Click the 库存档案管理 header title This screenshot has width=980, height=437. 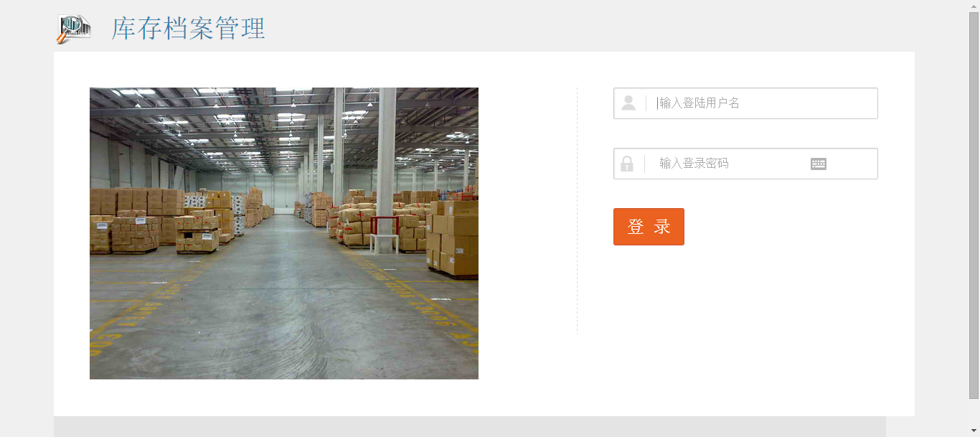tap(189, 29)
